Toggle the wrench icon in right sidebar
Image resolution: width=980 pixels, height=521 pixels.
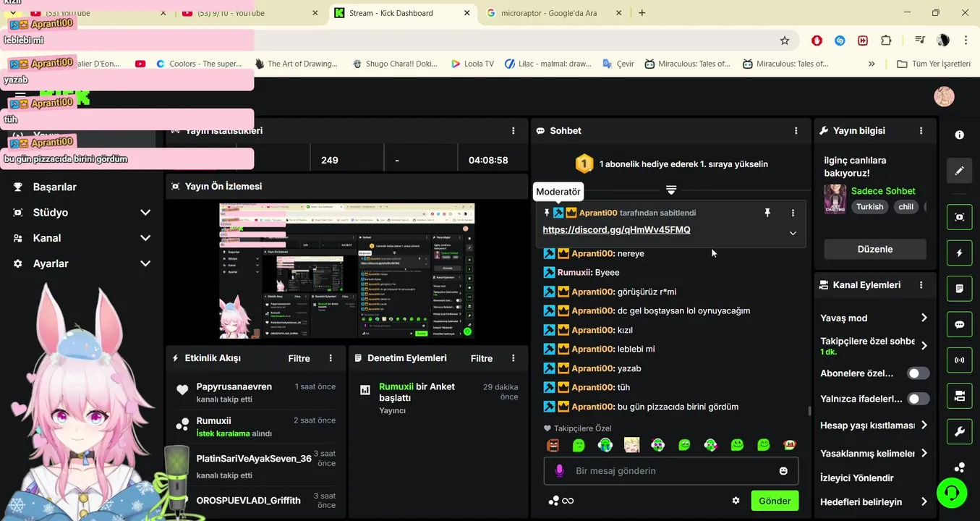(959, 431)
